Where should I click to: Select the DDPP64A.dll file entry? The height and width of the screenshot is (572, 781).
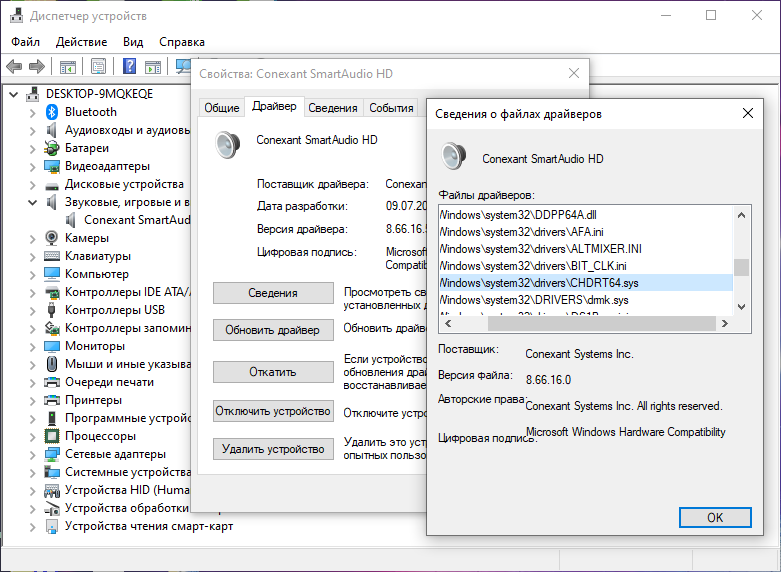click(x=586, y=215)
